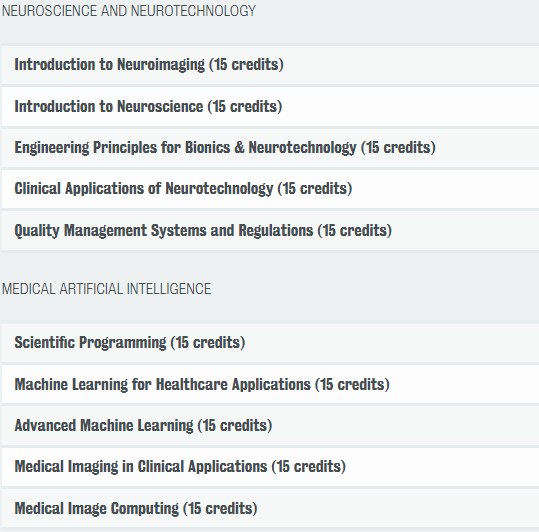Expand Medical Image Computing module
539x532 pixels.
pyautogui.click(x=271, y=509)
